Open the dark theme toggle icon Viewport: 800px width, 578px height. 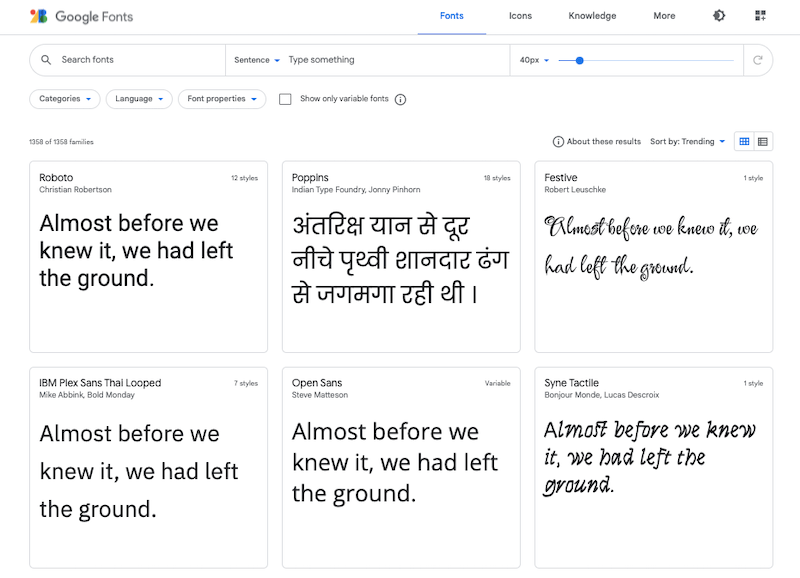719,15
